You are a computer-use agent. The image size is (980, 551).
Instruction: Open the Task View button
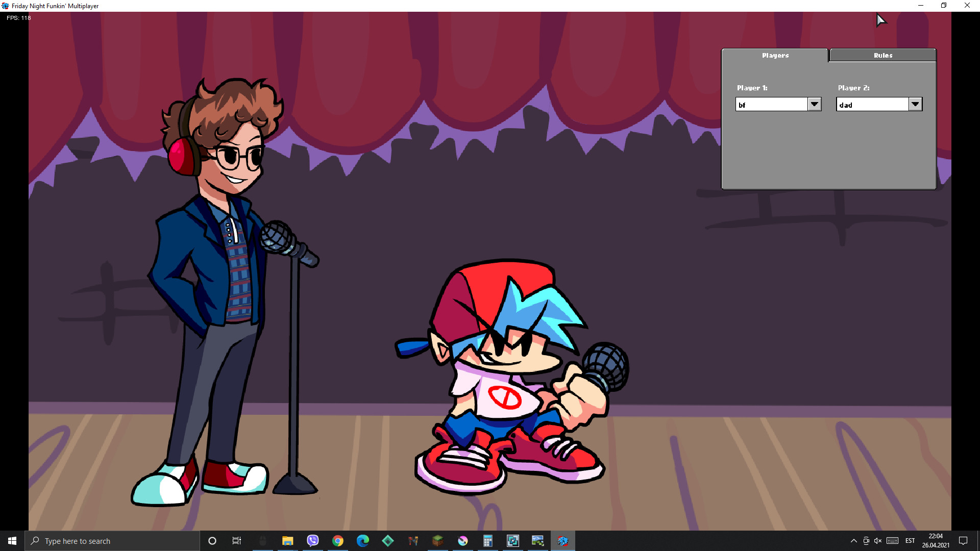pos(236,541)
